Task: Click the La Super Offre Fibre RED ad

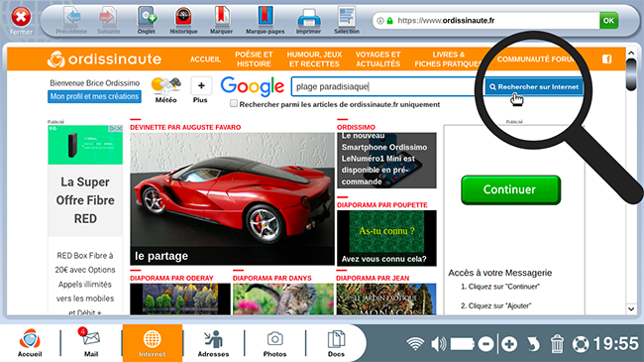Action: pos(85,200)
